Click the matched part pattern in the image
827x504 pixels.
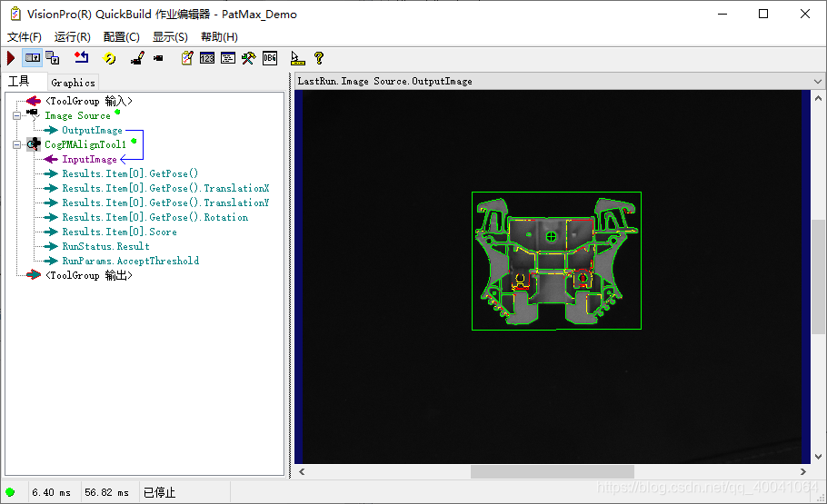[x=556, y=261]
